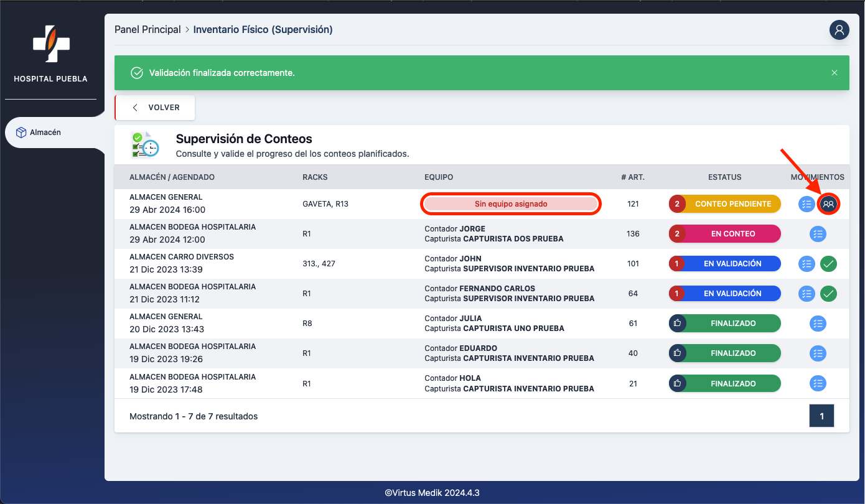Open movements list for JULIA's finalized count
865x504 pixels.
coord(818,324)
